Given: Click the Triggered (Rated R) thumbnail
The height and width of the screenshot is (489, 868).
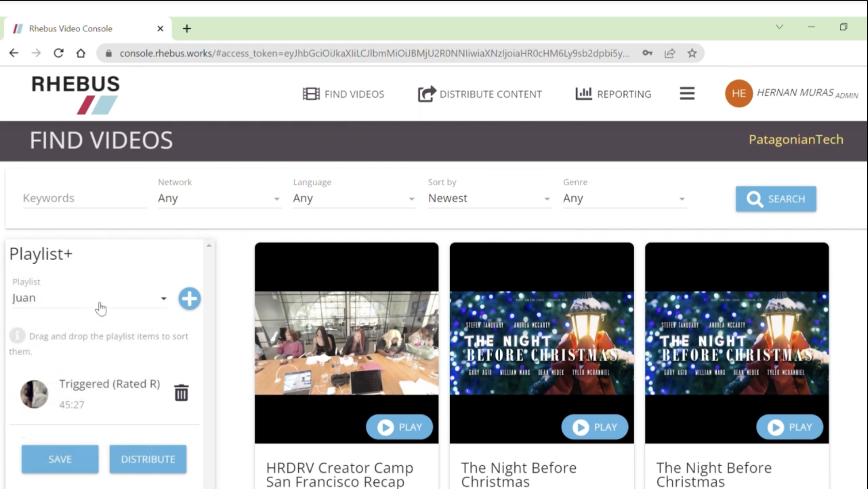Looking at the screenshot, I should pyautogui.click(x=34, y=394).
